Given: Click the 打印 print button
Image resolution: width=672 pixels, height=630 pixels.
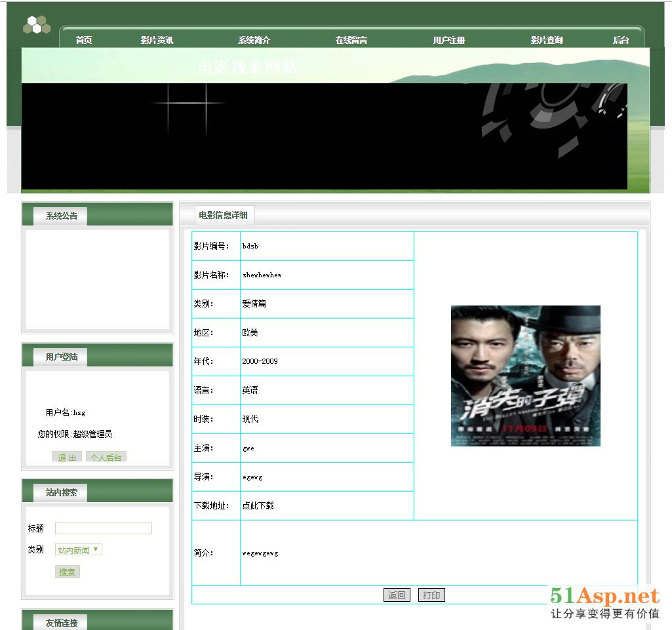Looking at the screenshot, I should (x=431, y=595).
